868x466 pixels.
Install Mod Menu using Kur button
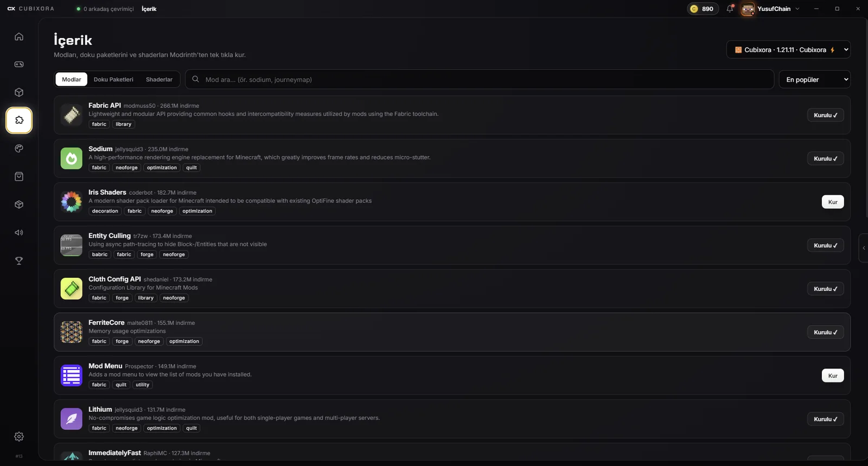pyautogui.click(x=833, y=375)
